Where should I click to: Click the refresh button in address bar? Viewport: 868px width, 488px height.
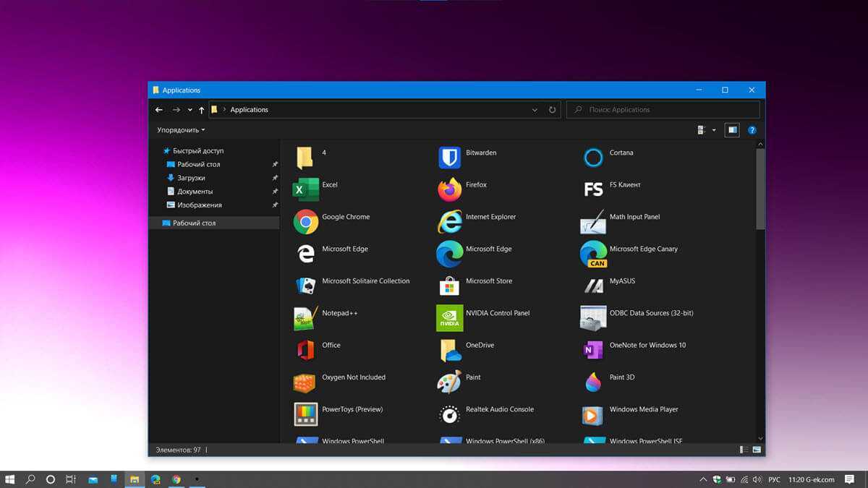(553, 110)
